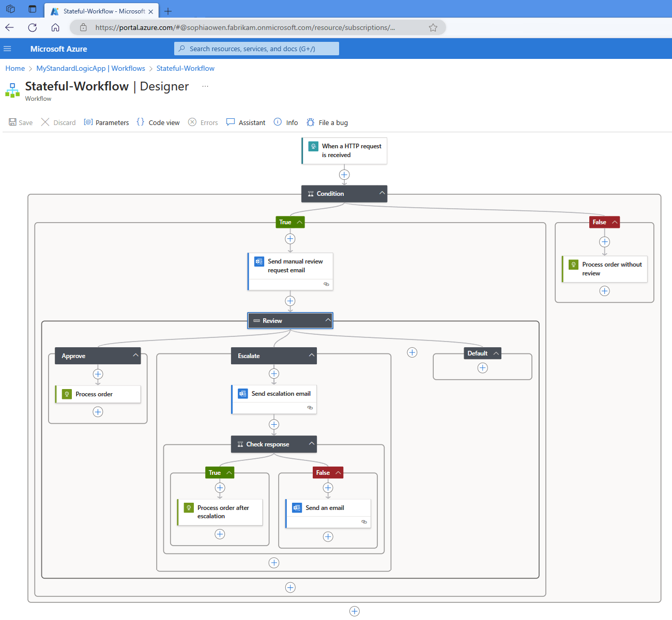This screenshot has height=620, width=672.
Task: Select Process order after escalation action
Action: coord(220,512)
